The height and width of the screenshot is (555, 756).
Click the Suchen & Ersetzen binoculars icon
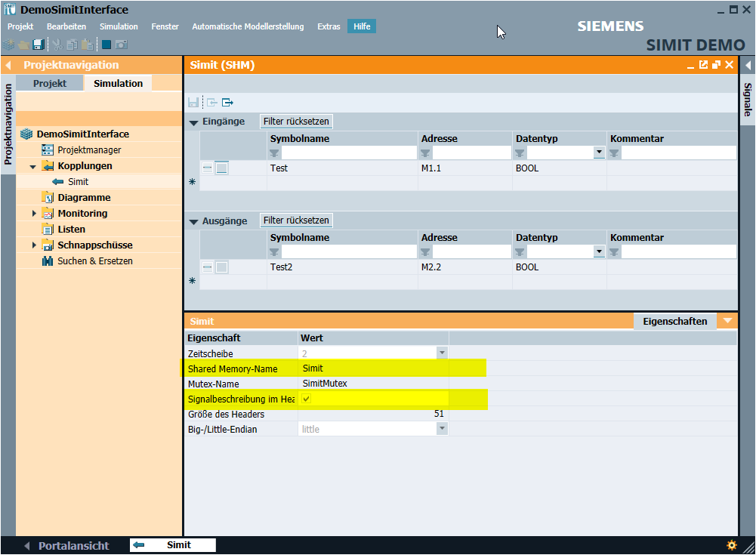48,261
